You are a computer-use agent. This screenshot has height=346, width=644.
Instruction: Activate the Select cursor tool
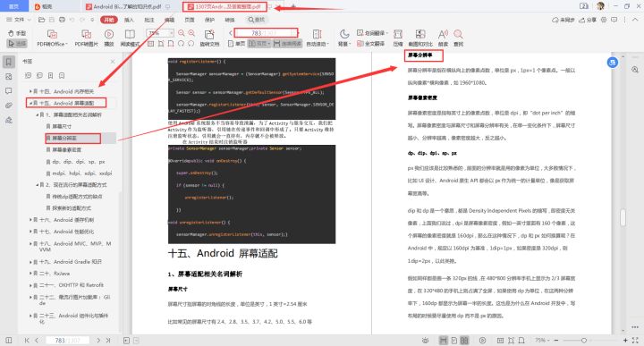tap(17, 43)
